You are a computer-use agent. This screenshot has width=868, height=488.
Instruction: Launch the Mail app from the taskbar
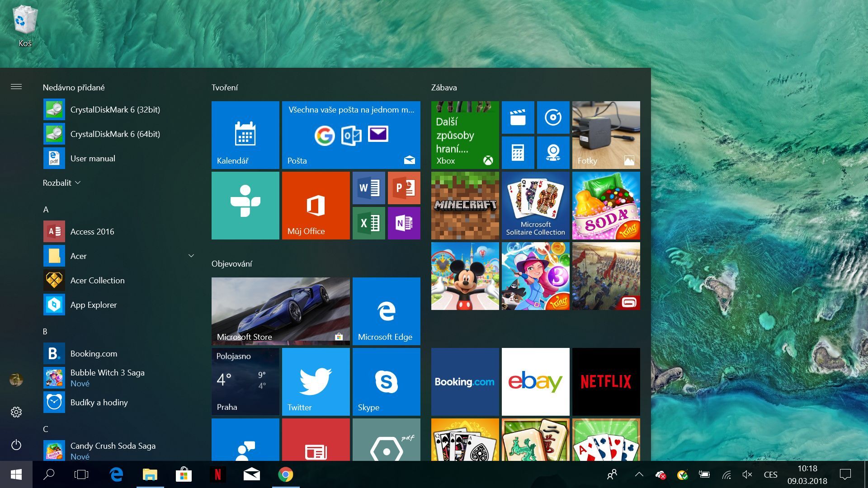pos(251,475)
